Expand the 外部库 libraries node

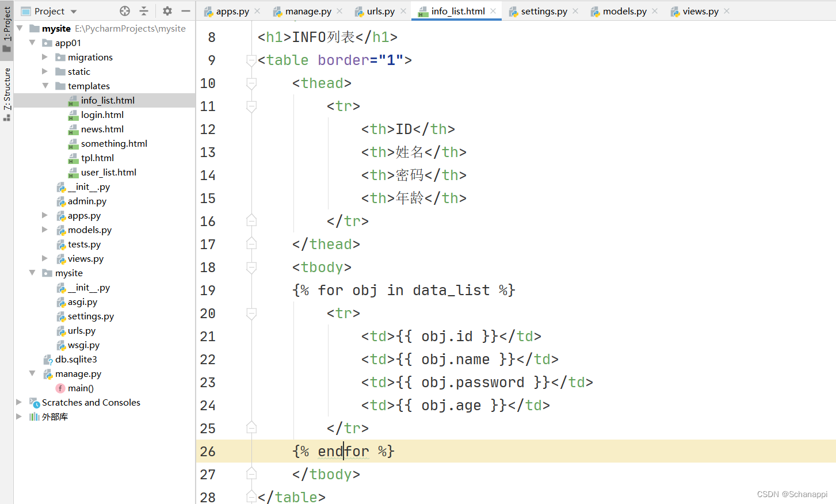click(x=19, y=417)
